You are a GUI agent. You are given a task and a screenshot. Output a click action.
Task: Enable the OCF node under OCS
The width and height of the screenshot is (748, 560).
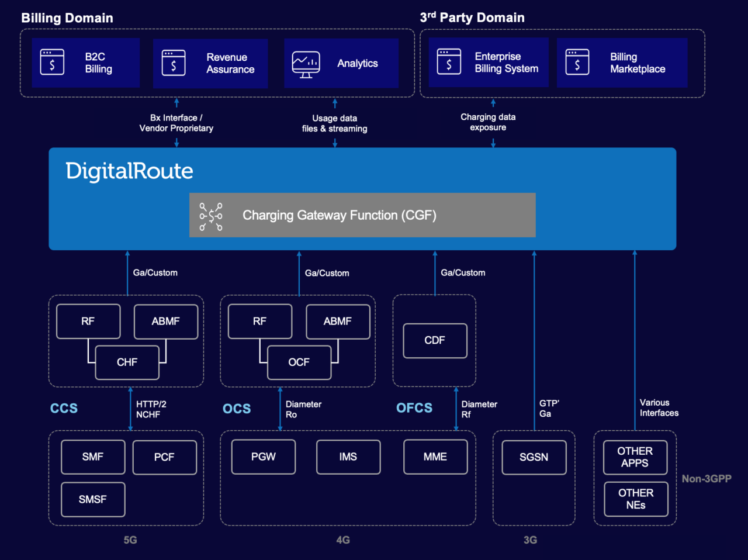point(299,362)
